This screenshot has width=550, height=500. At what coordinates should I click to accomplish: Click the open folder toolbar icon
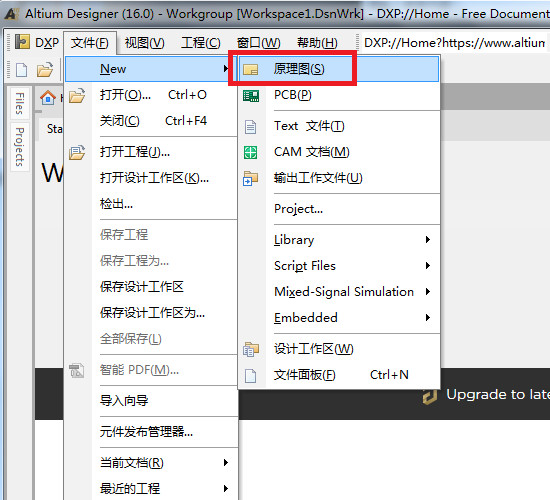tap(45, 70)
